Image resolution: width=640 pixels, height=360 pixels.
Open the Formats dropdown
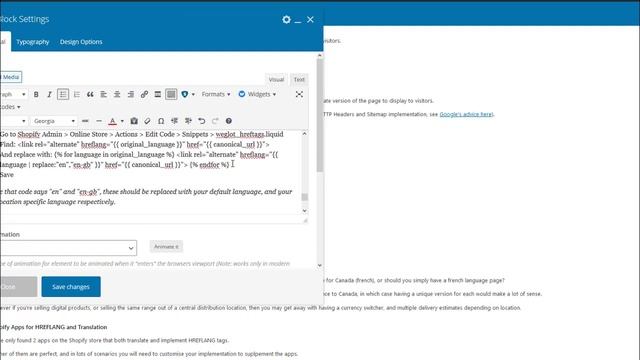(216, 94)
